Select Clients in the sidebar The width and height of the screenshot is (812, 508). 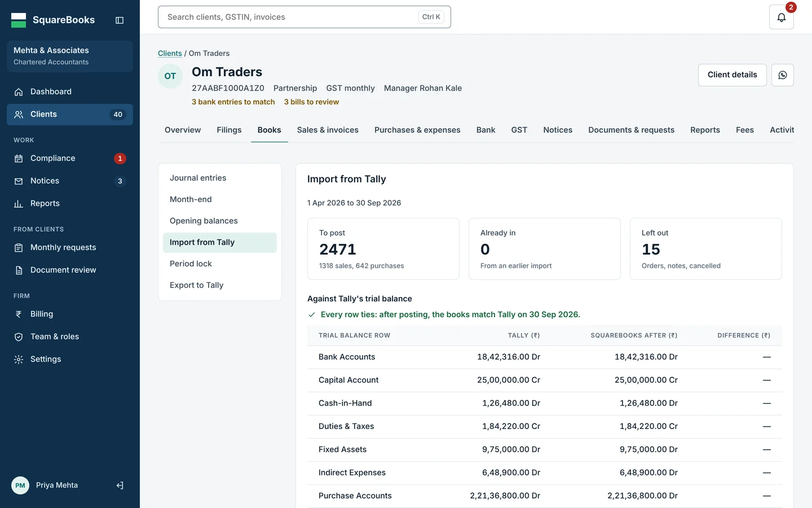70,114
